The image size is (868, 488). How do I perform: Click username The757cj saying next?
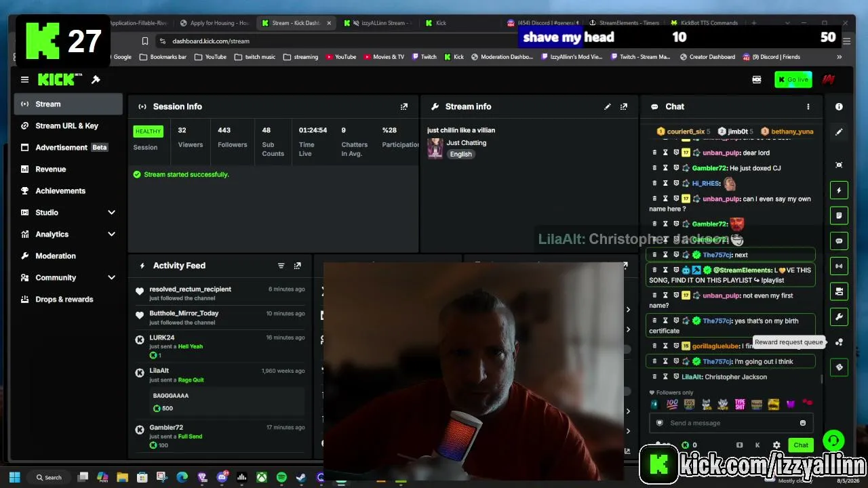click(718, 255)
